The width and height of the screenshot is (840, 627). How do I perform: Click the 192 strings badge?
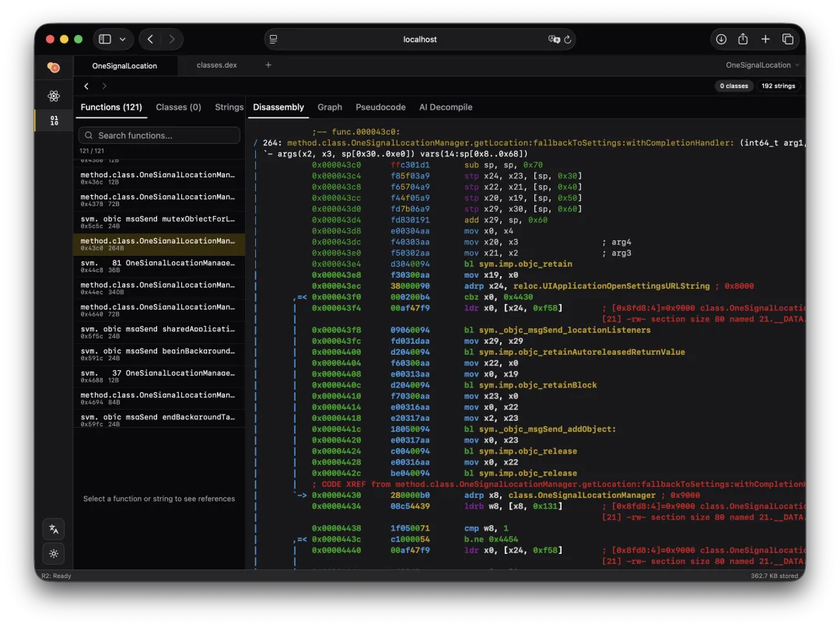[779, 86]
